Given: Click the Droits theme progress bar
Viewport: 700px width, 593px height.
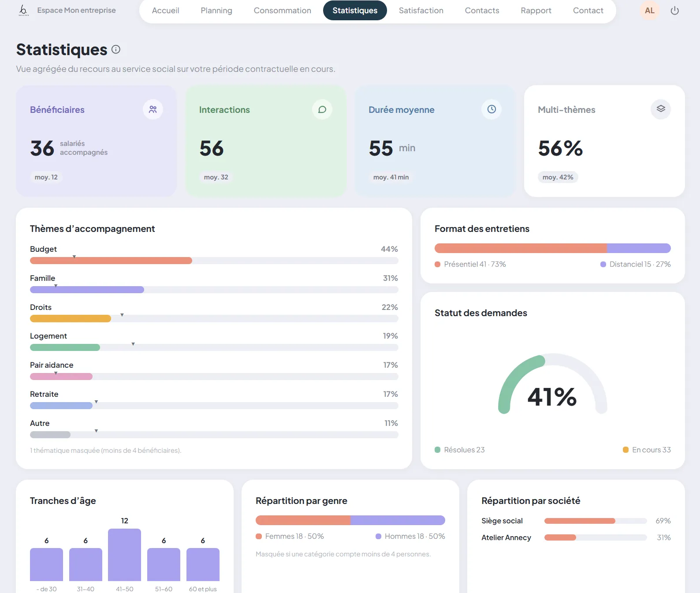Looking at the screenshot, I should 214,319.
